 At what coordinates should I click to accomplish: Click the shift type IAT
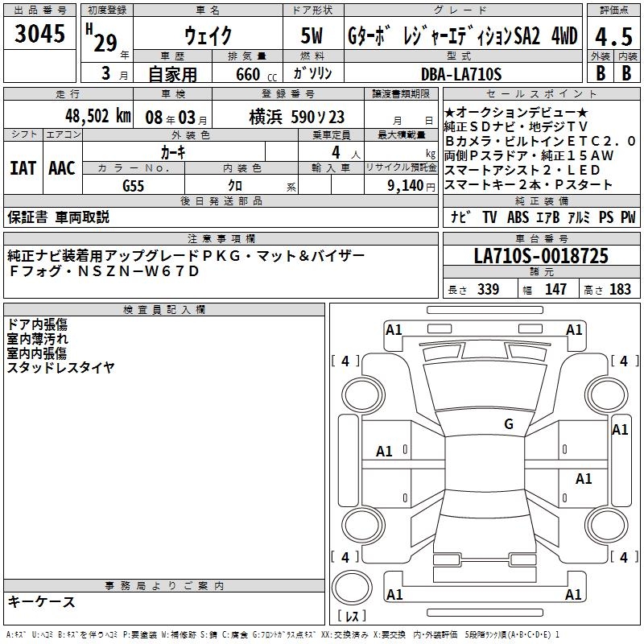[x=23, y=168]
